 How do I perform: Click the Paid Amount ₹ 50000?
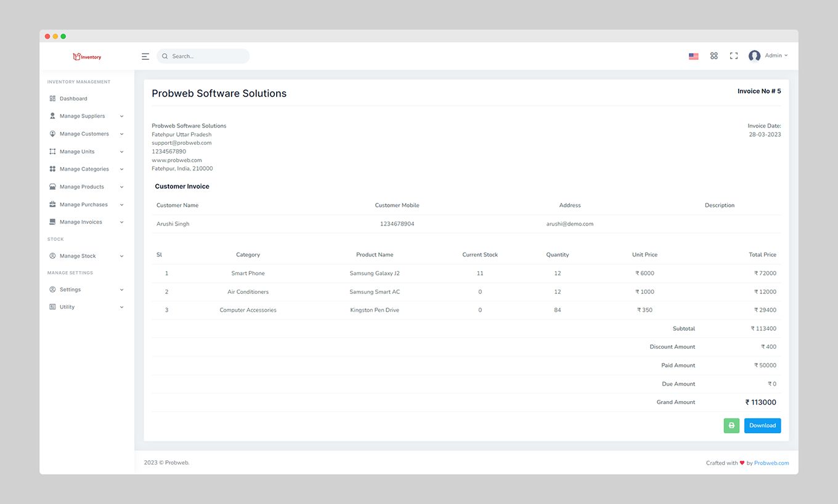pyautogui.click(x=765, y=365)
